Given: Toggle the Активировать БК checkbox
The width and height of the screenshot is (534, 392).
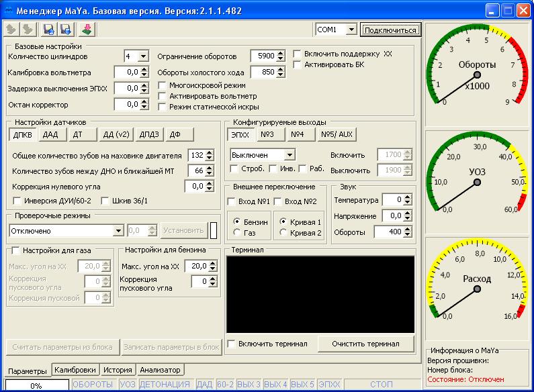Looking at the screenshot, I should coord(298,64).
